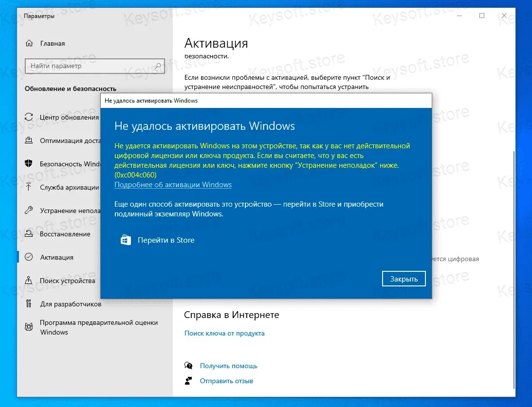The width and height of the screenshot is (532, 407).
Task: Click the Windows Security shield icon
Action: [x=29, y=164]
